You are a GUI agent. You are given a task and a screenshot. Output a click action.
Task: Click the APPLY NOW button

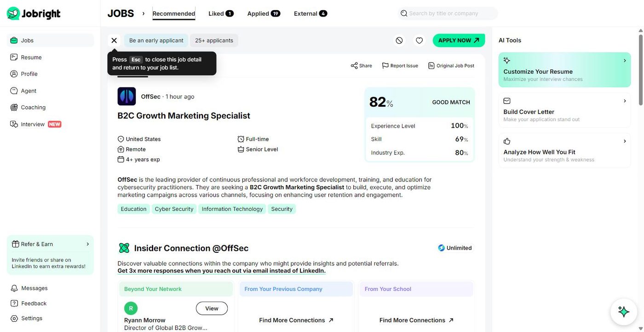coord(459,41)
